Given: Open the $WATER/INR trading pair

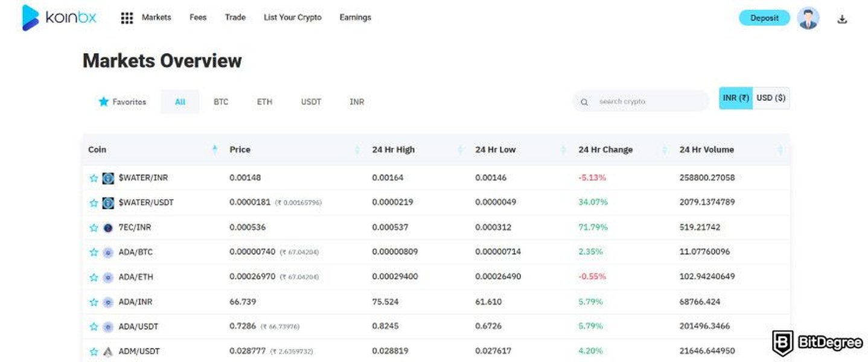Looking at the screenshot, I should click(143, 178).
